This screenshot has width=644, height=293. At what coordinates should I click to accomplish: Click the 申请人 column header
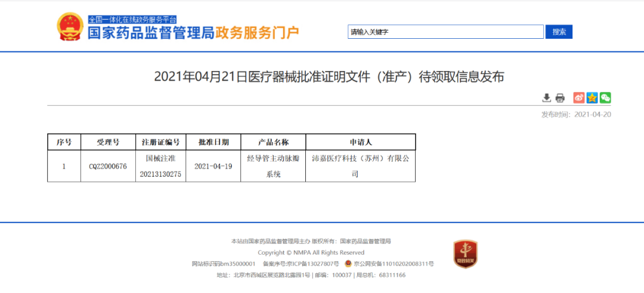click(x=361, y=142)
